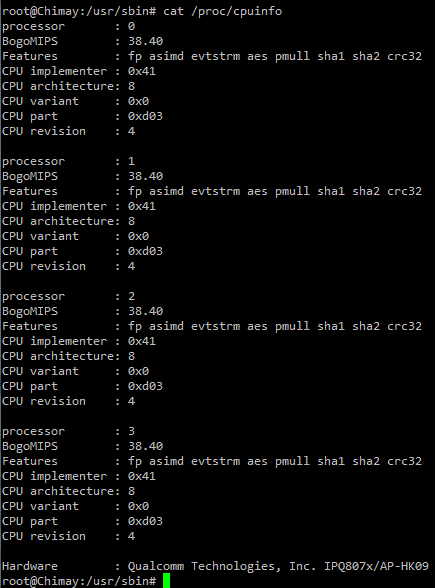Click the 'processor : 2' line
The width and height of the screenshot is (435, 588).
tap(69, 296)
